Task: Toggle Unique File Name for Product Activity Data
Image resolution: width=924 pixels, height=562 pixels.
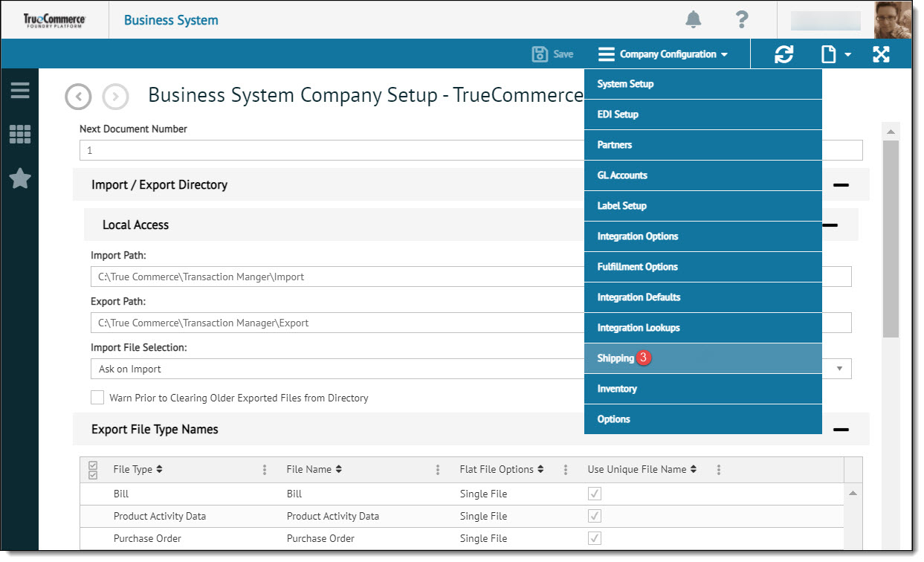Action: coord(595,516)
